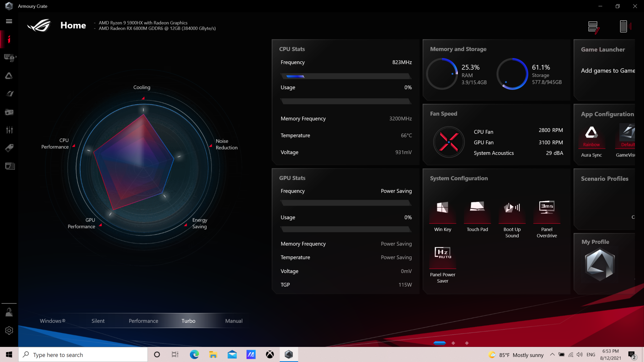Open the Device sidebar icon
This screenshot has width=644, height=362.
pyautogui.click(x=9, y=58)
